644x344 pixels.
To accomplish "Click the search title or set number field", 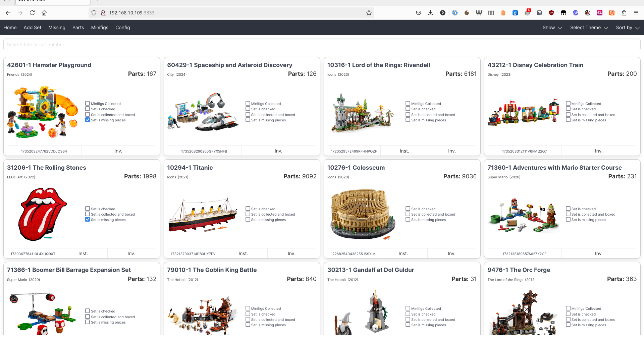I will [x=322, y=45].
